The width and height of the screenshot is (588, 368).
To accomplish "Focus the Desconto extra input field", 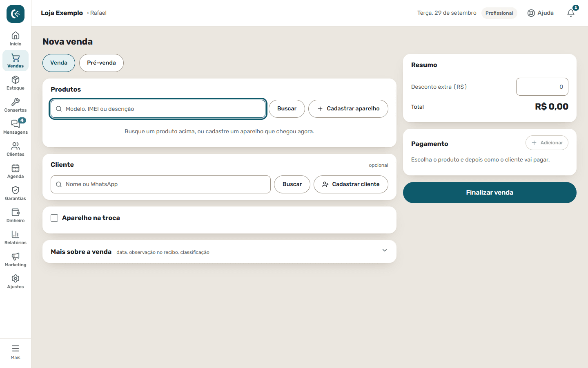I will coord(542,87).
